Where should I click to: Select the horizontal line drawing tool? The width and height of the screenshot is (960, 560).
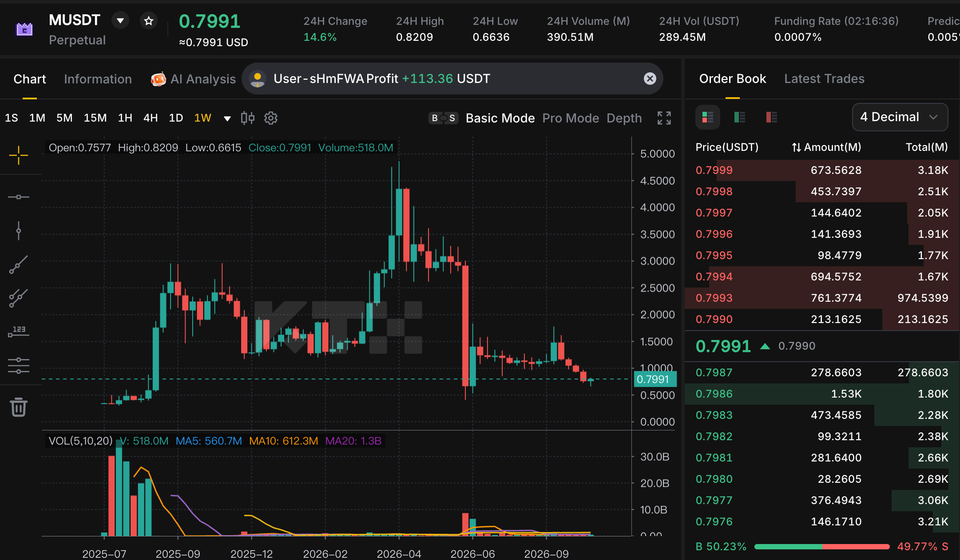tap(19, 197)
